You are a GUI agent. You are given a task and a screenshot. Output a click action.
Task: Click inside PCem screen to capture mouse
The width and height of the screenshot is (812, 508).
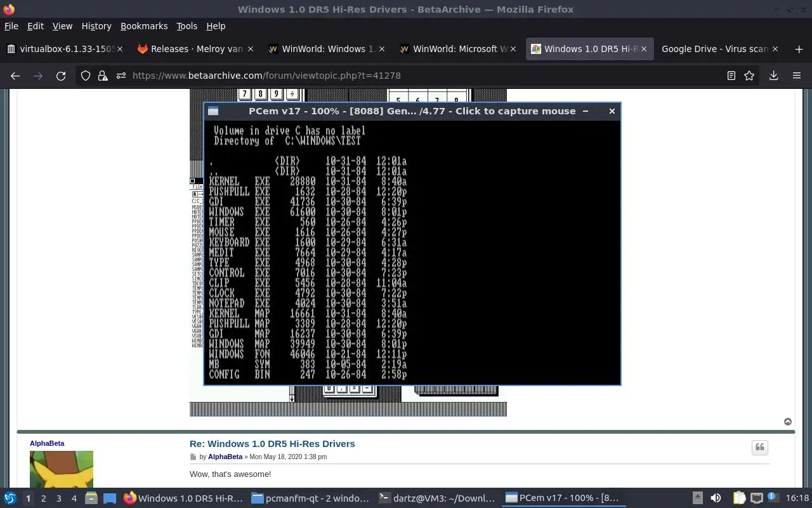coord(412,252)
